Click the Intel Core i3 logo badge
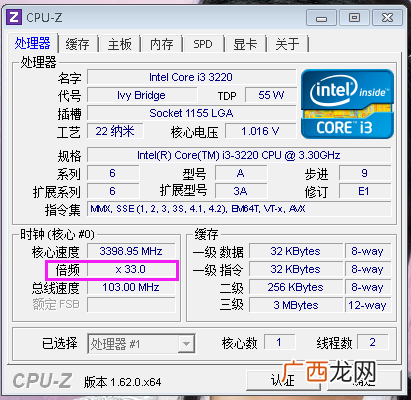The width and height of the screenshot is (411, 400). click(347, 104)
